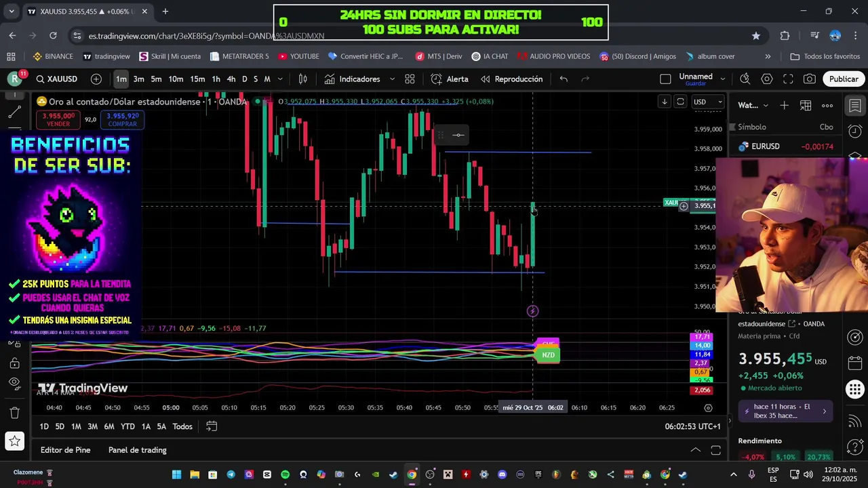868x488 pixels.
Task: Select the 1D date range
Action: [x=44, y=426]
